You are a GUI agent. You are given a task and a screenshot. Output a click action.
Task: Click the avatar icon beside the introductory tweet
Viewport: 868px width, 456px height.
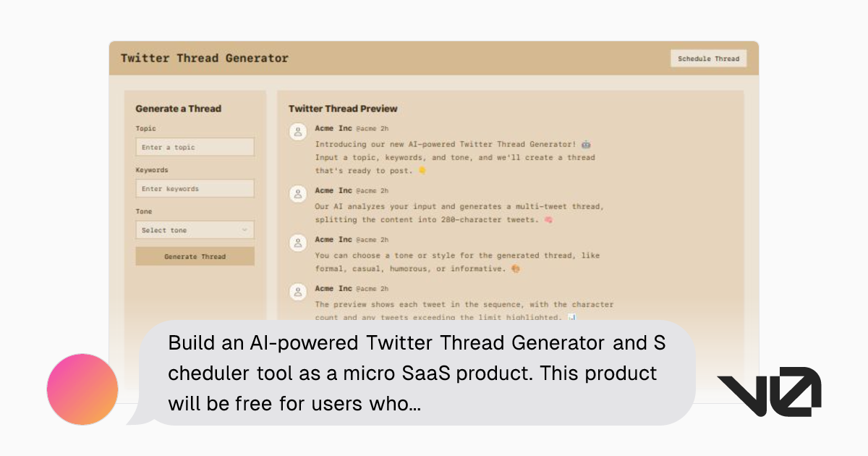point(297,131)
